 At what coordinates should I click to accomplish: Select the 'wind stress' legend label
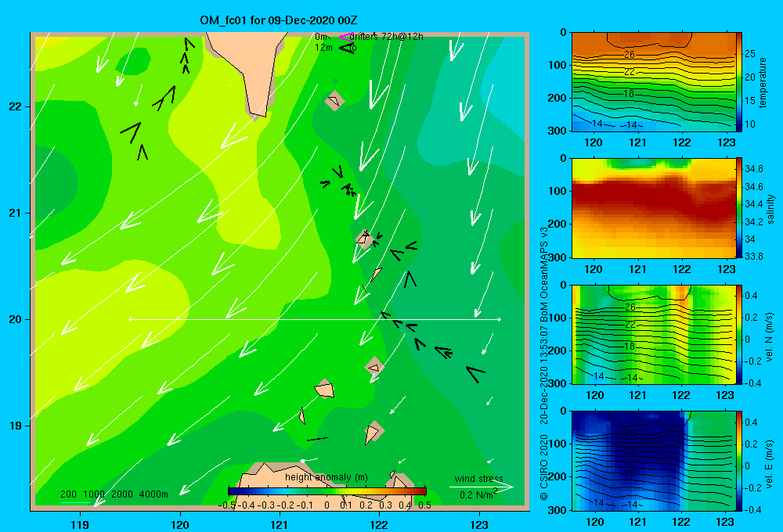coord(479,478)
